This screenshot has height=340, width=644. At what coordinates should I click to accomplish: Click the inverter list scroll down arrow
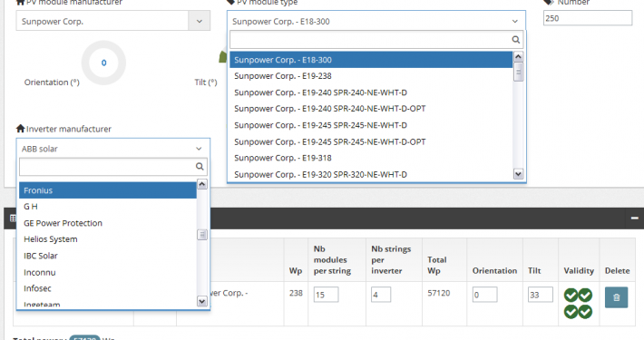[202, 301]
